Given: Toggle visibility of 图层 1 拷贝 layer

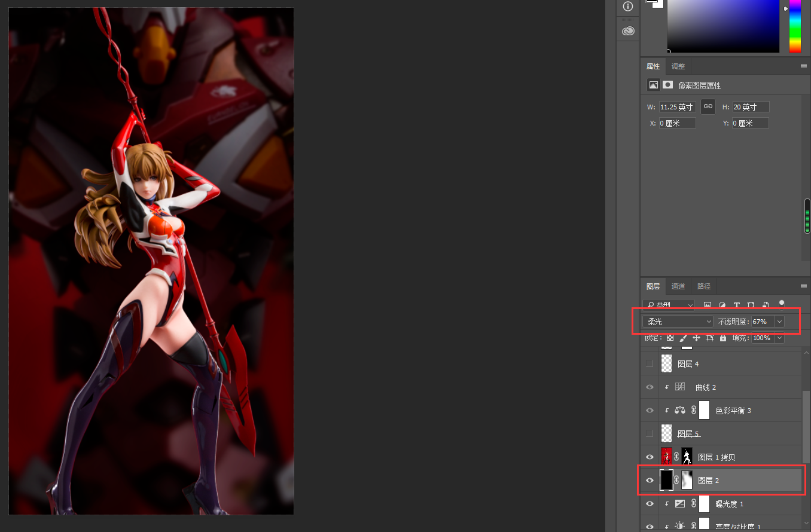Looking at the screenshot, I should click(650, 457).
